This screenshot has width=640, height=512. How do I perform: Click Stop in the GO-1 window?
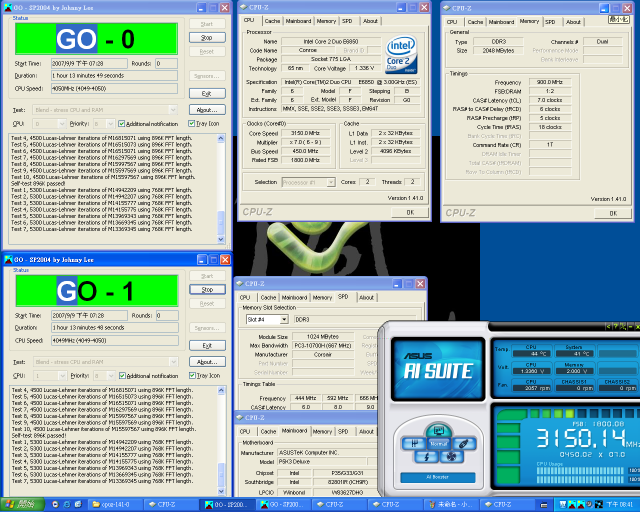point(207,289)
